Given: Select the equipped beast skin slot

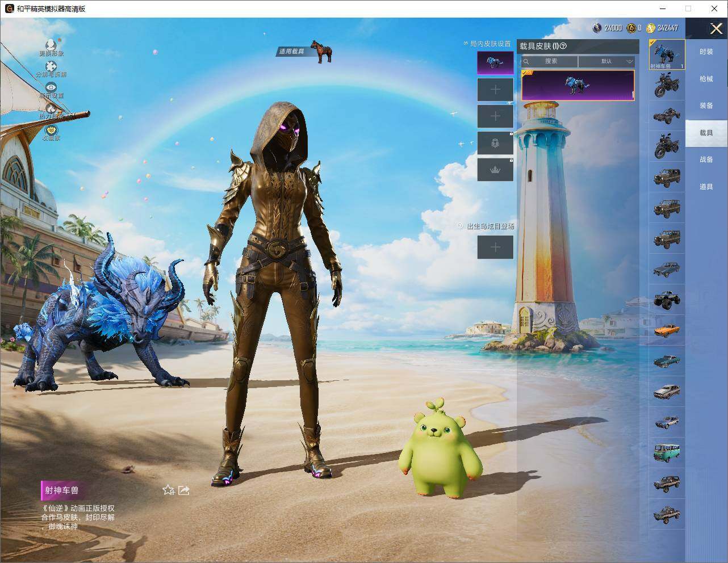Looking at the screenshot, I should click(495, 62).
